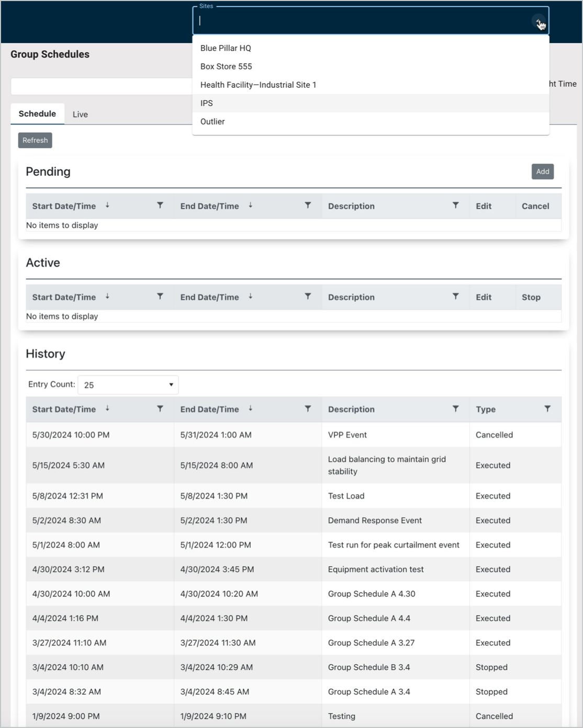
Task: Select Health Facility—Industrial Site 1
Action: click(258, 85)
